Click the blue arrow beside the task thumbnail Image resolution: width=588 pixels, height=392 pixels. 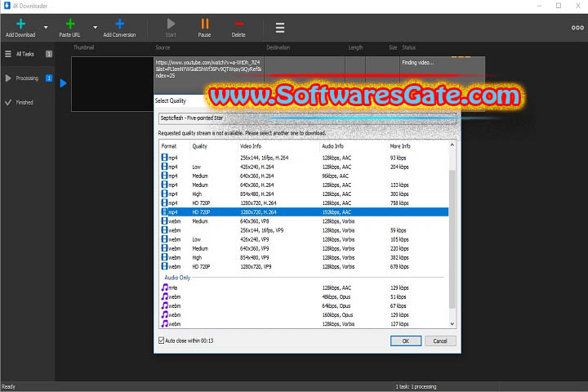tap(63, 83)
